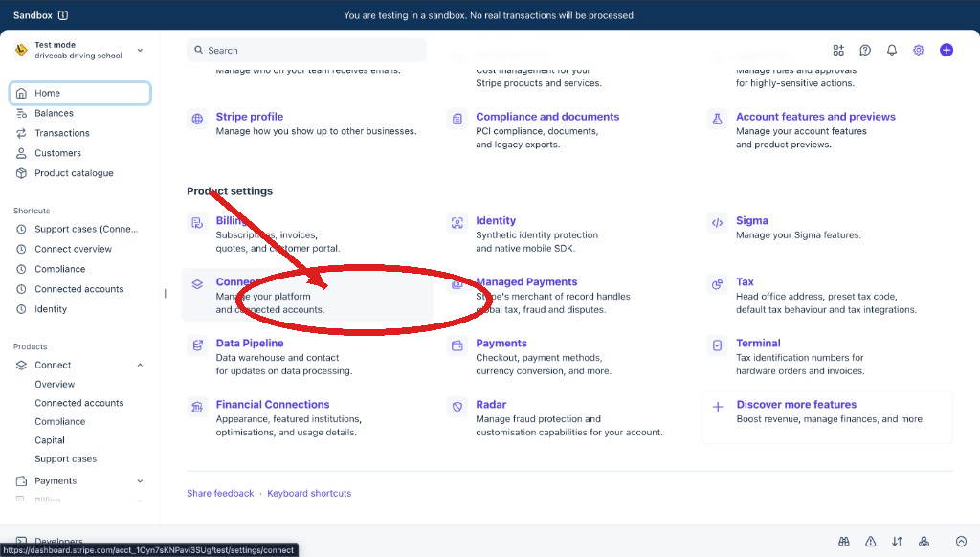Click the Keyboard shortcuts link
Viewport: 980px width, 557px height.
[309, 493]
